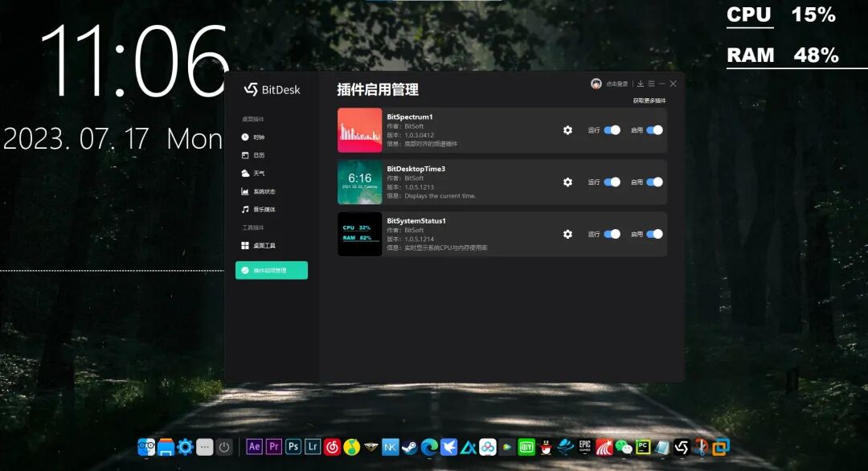Screen dimensions: 868x471
Task: Click the BitDesktopTime3 6:16 thumbnail
Action: (x=360, y=182)
